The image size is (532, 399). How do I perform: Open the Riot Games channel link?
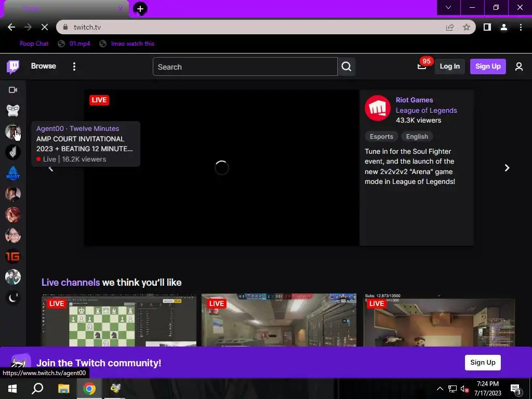coord(414,100)
